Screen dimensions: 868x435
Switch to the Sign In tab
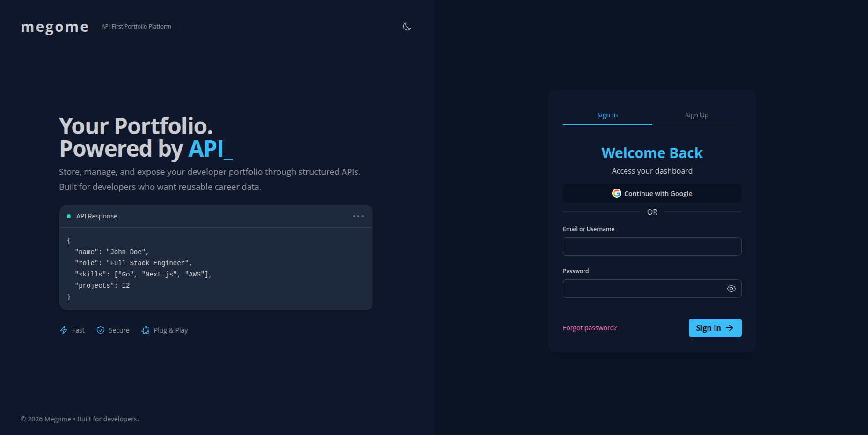(607, 115)
